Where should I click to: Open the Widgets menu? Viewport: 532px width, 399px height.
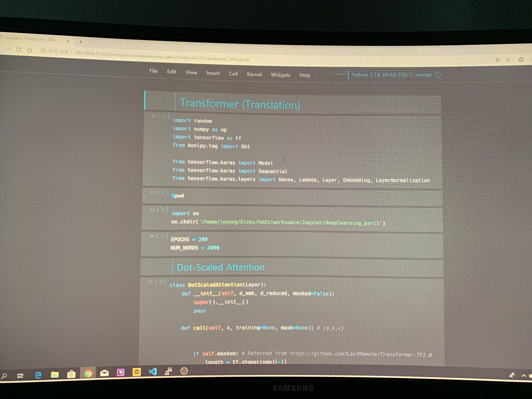point(280,75)
